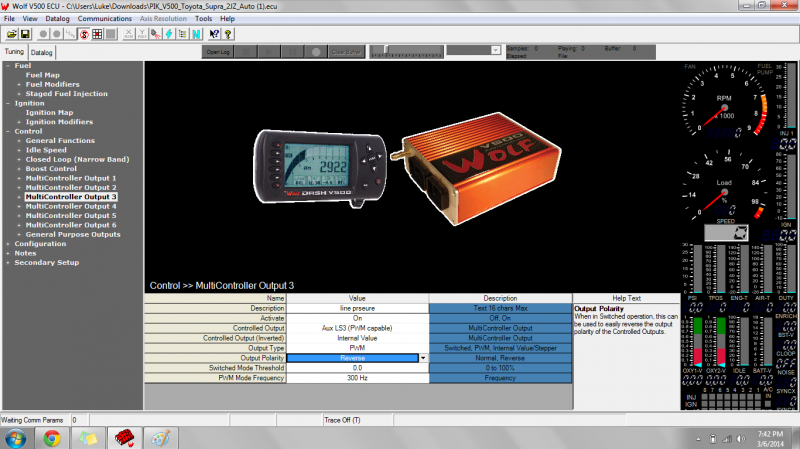Click the datalog play button
This screenshot has height=449, width=800.
point(269,52)
